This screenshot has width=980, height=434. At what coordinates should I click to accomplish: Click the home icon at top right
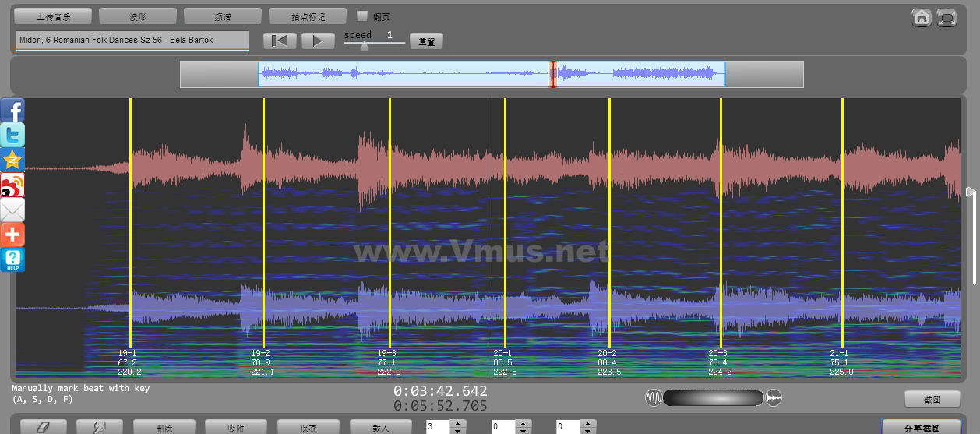click(x=922, y=17)
